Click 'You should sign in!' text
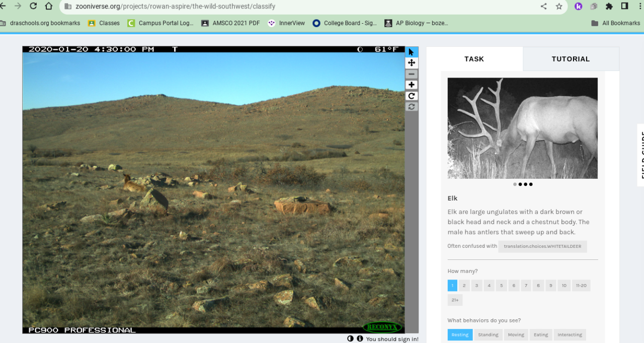 pyautogui.click(x=392, y=339)
